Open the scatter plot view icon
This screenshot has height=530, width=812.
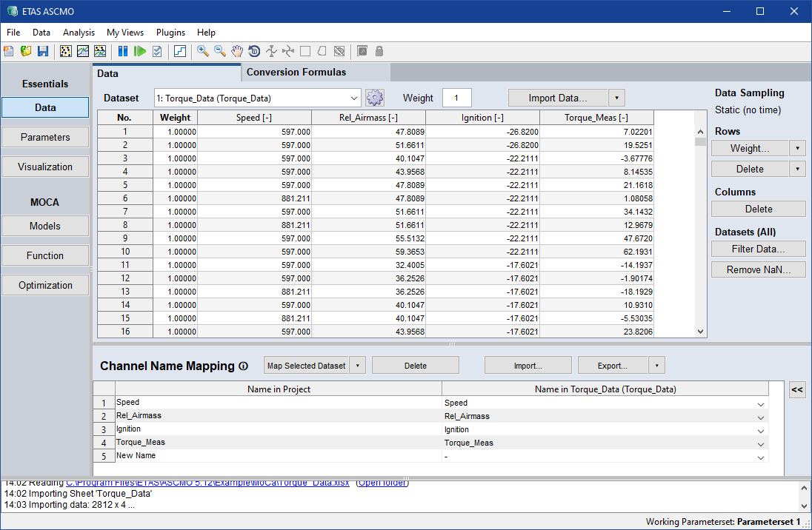(x=66, y=51)
